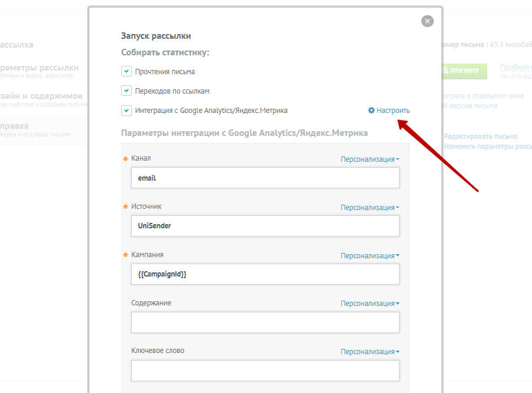Click the Собирать статистику heading
The height and width of the screenshot is (393, 532).
(165, 52)
